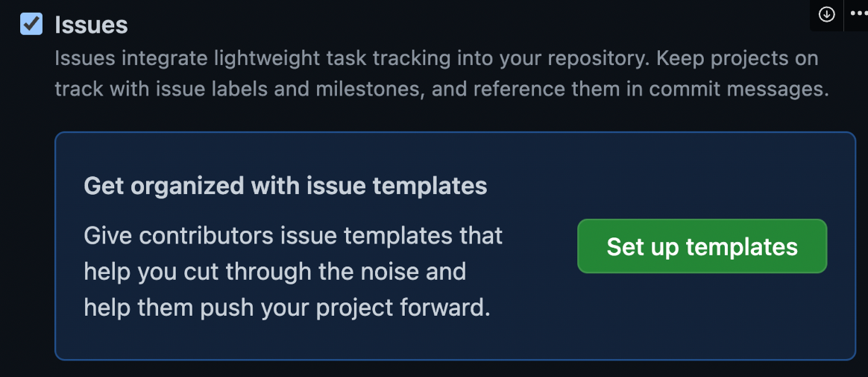
Task: Uncheck the Issues checkbox
Action: [x=31, y=24]
